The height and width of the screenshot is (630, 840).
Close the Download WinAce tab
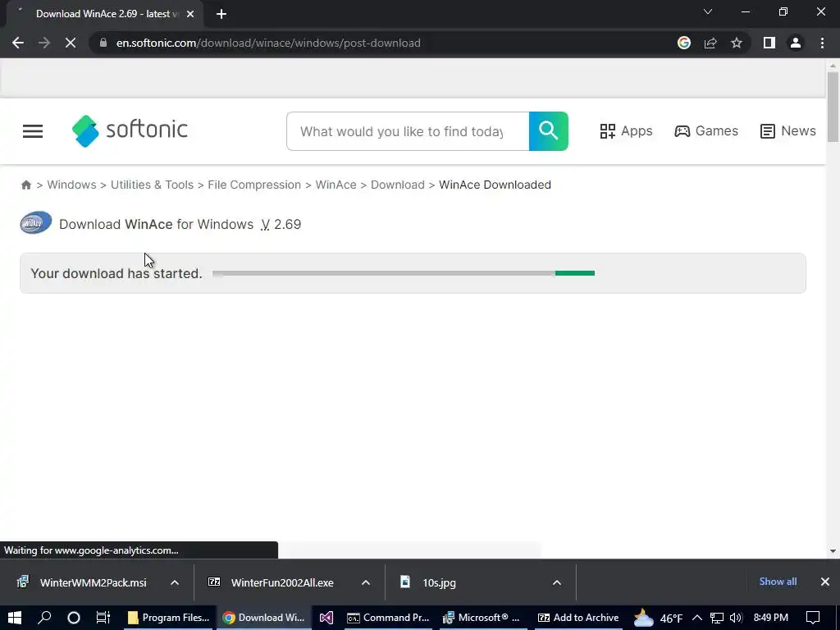coord(190,14)
